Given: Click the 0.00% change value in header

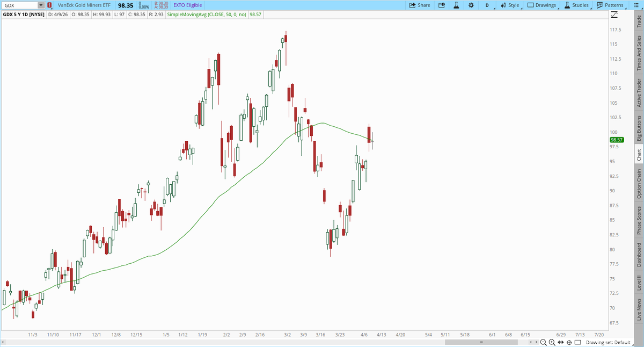Looking at the screenshot, I should [x=143, y=7].
